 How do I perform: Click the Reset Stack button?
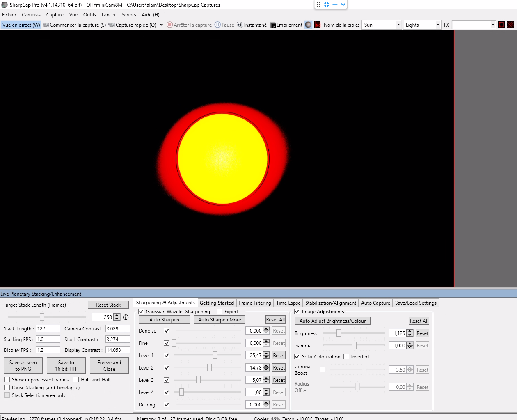[108, 305]
